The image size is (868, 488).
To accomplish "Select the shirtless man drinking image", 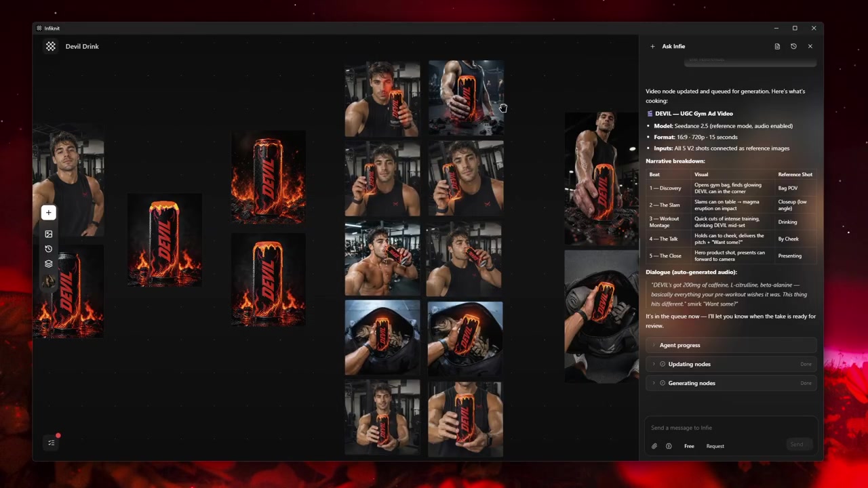I will coord(382,258).
